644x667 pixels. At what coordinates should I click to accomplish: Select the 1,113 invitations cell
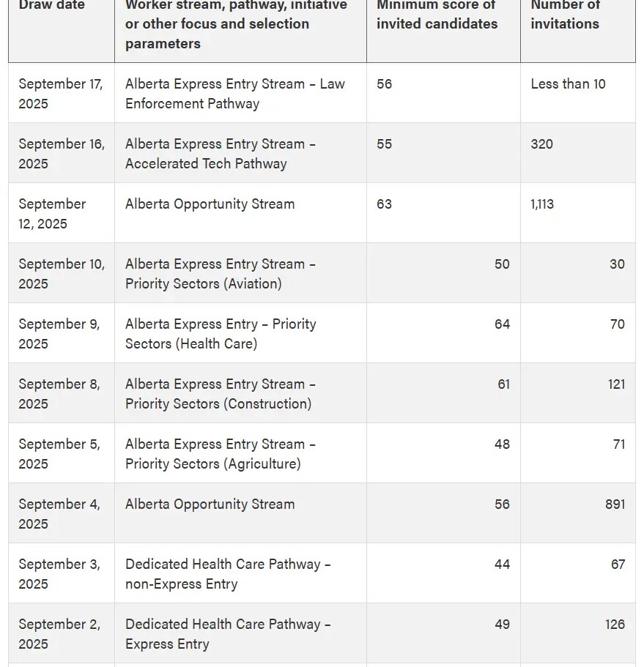(x=542, y=204)
